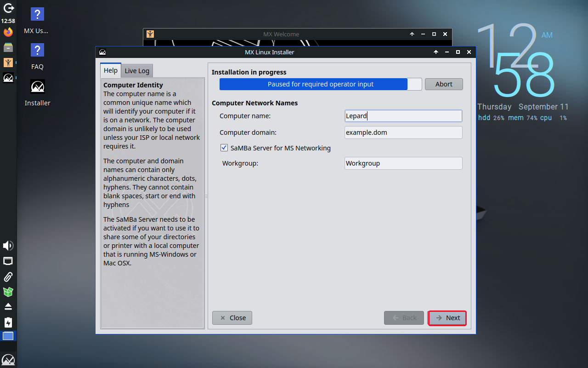Open the package updater box icon
Image resolution: width=588 pixels, height=368 pixels.
[8, 292]
